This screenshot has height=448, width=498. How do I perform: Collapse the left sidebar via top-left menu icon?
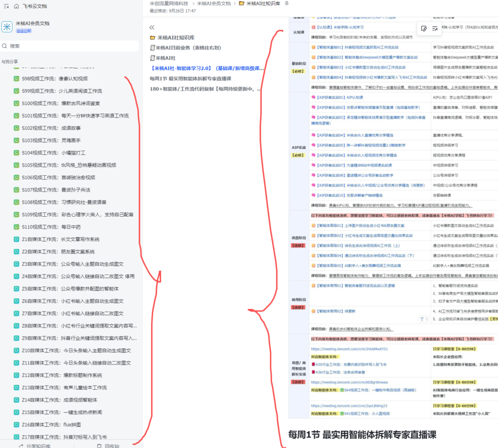[6, 6]
